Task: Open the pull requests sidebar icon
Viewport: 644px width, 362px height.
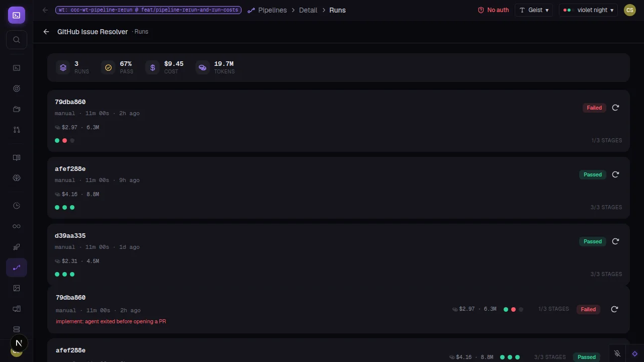Action: (x=17, y=130)
